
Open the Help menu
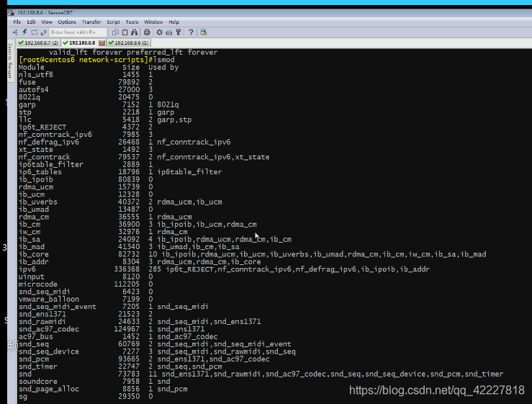coord(174,22)
